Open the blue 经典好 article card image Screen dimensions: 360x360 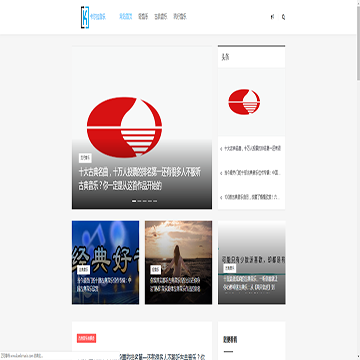(x=105, y=262)
